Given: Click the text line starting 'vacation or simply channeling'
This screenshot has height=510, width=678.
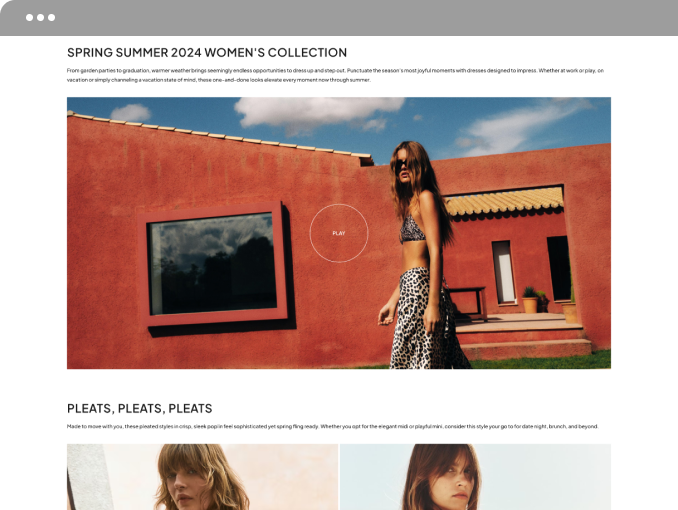Looking at the screenshot, I should tap(219, 80).
